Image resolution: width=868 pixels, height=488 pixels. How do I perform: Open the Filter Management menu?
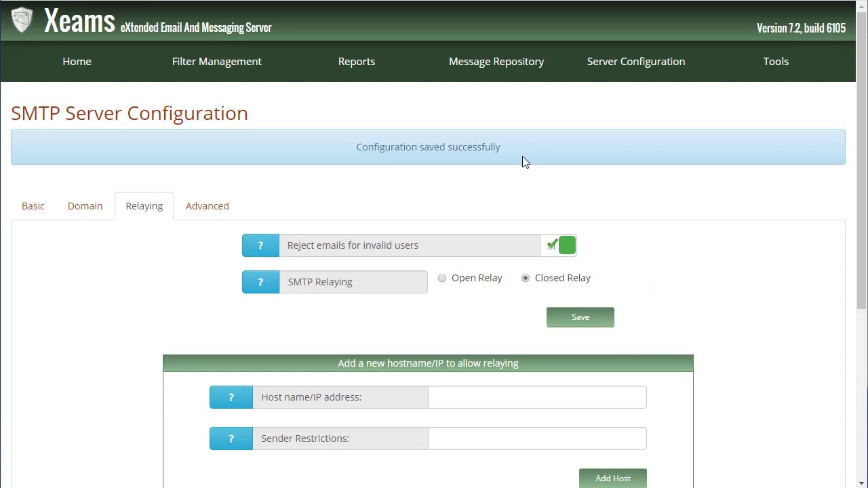[x=217, y=61]
